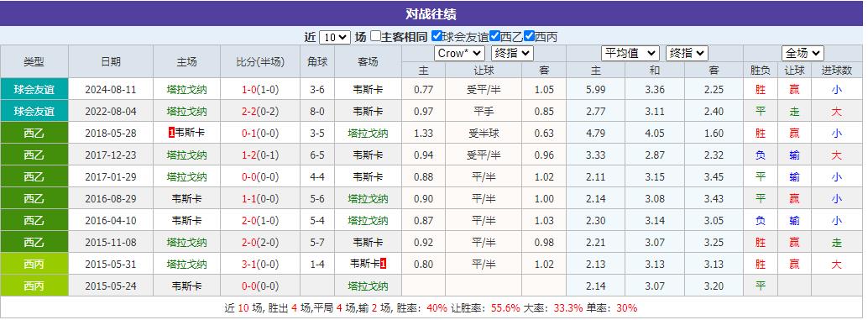Click the 大率: 33.3% summary statistic
This screenshot has height=320, width=868.
point(553,307)
